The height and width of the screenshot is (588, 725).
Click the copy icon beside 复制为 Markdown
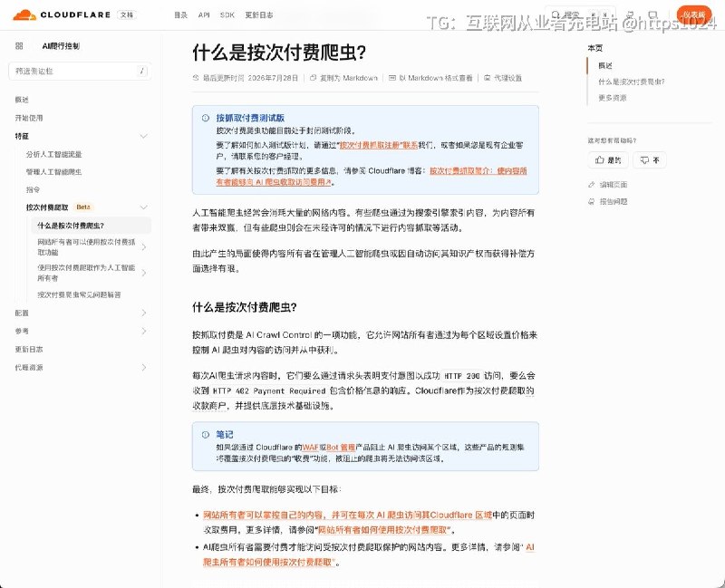(313, 78)
